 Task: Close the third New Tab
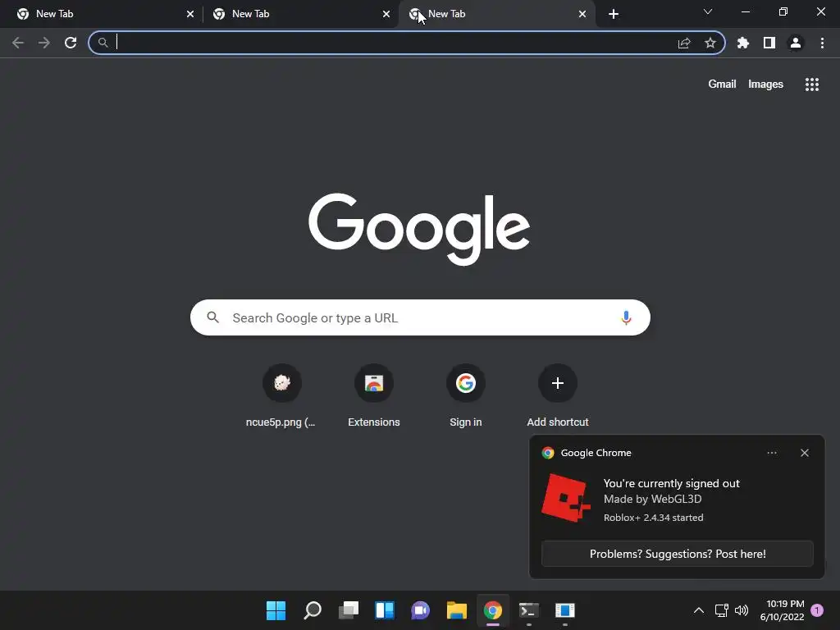pyautogui.click(x=582, y=14)
